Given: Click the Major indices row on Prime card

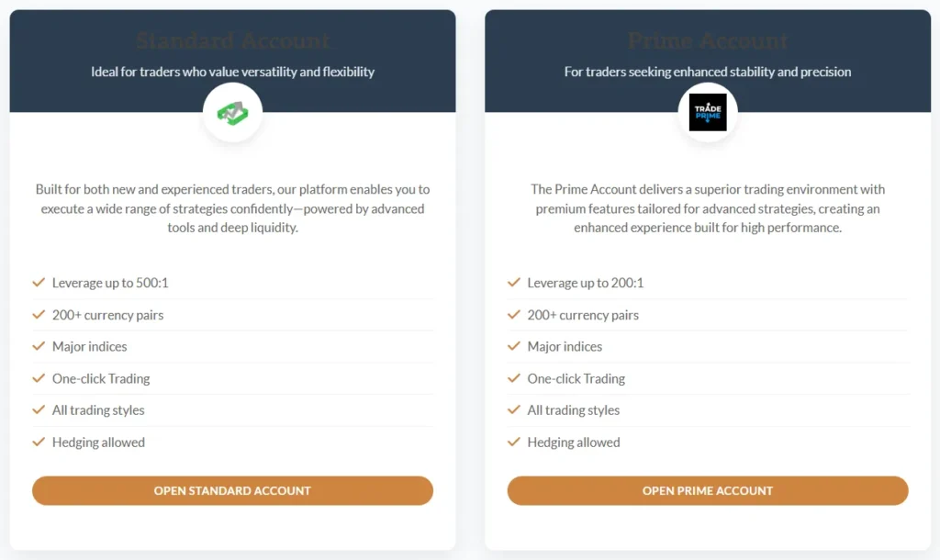Looking at the screenshot, I should [x=565, y=346].
